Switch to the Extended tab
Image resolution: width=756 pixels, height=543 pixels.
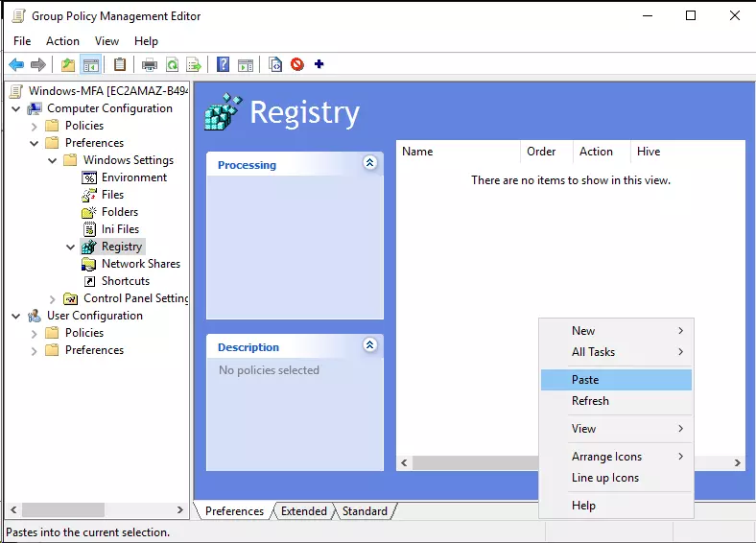304,511
